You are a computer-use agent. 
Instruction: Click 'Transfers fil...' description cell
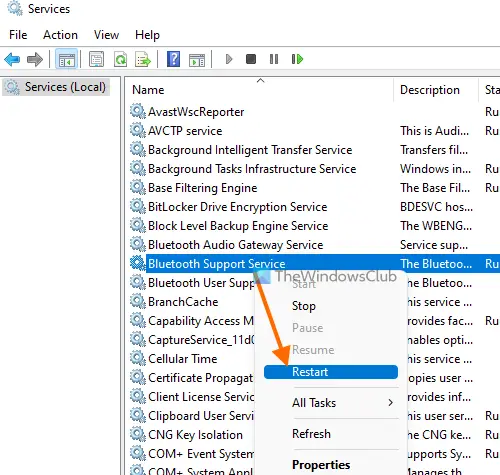pos(434,150)
